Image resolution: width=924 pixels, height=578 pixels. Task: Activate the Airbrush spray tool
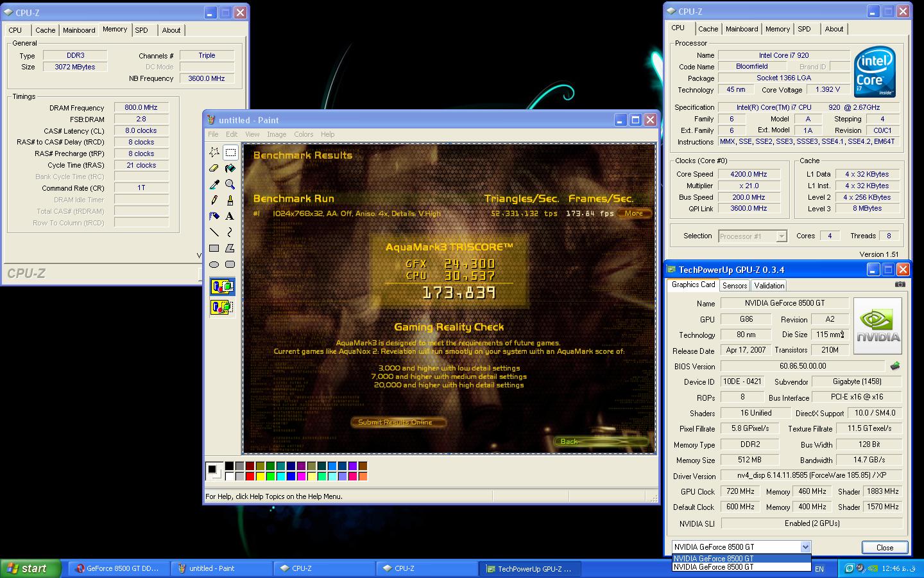click(x=214, y=216)
